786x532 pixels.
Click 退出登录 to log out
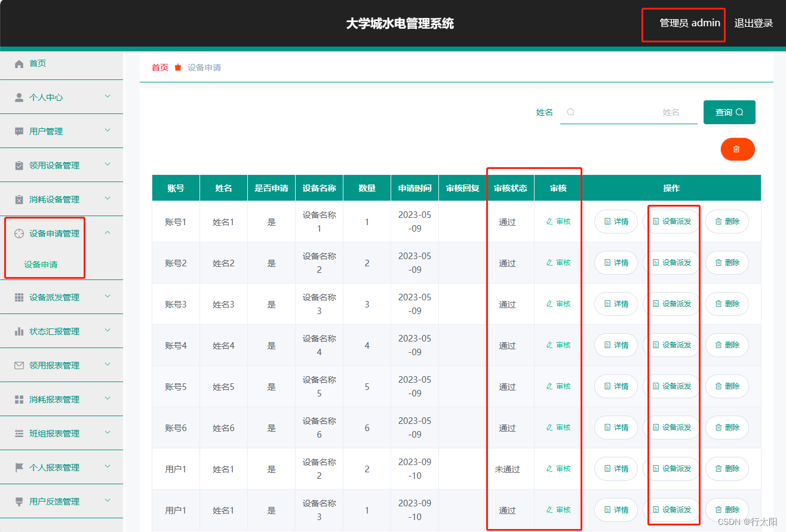(x=754, y=23)
